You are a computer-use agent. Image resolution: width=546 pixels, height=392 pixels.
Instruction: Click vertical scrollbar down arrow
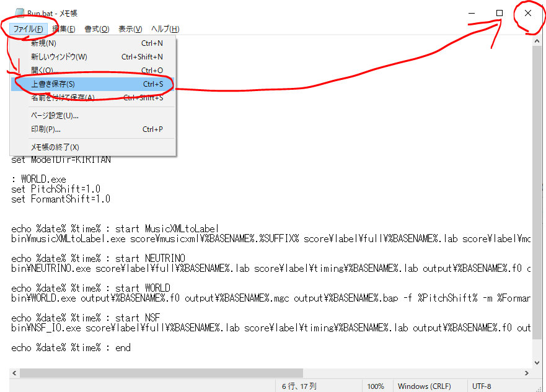point(537,363)
